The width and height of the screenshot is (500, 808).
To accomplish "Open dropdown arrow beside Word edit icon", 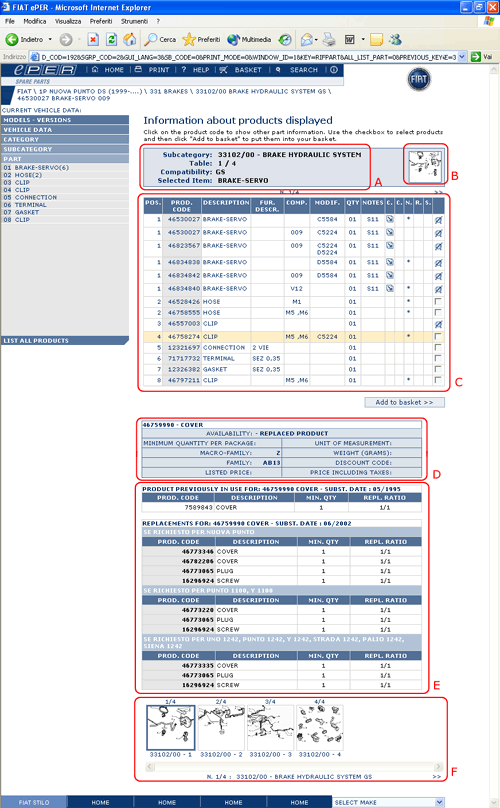I will tap(363, 40).
